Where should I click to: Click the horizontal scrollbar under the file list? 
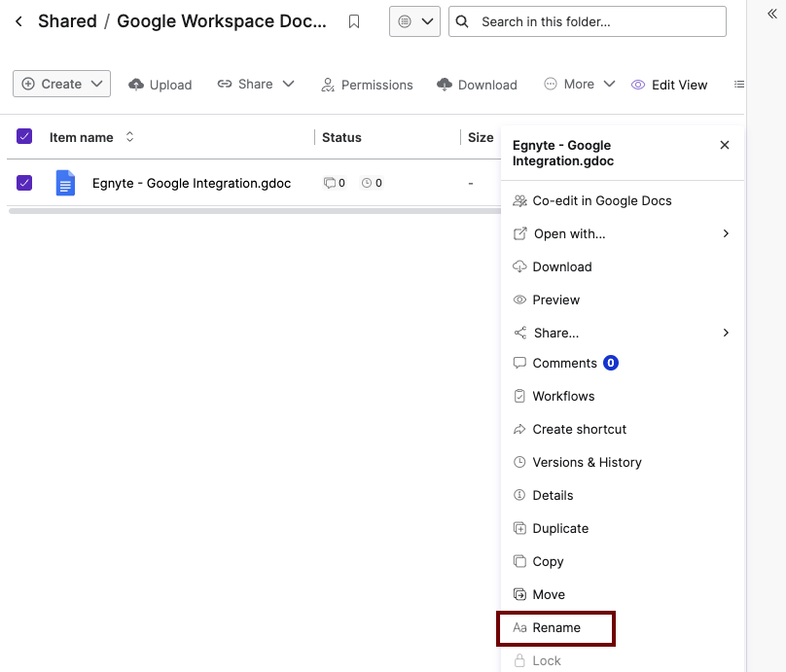click(x=255, y=211)
